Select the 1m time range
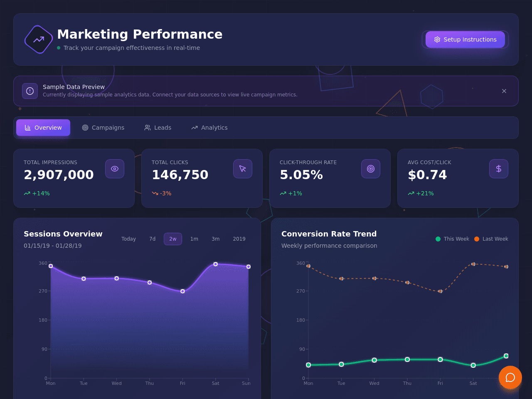This screenshot has width=532, height=399. [x=194, y=239]
